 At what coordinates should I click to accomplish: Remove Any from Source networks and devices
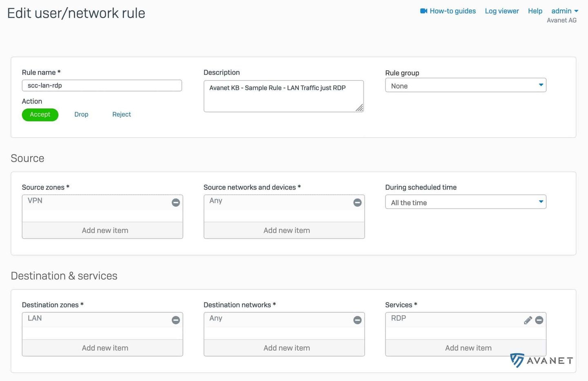[357, 202]
